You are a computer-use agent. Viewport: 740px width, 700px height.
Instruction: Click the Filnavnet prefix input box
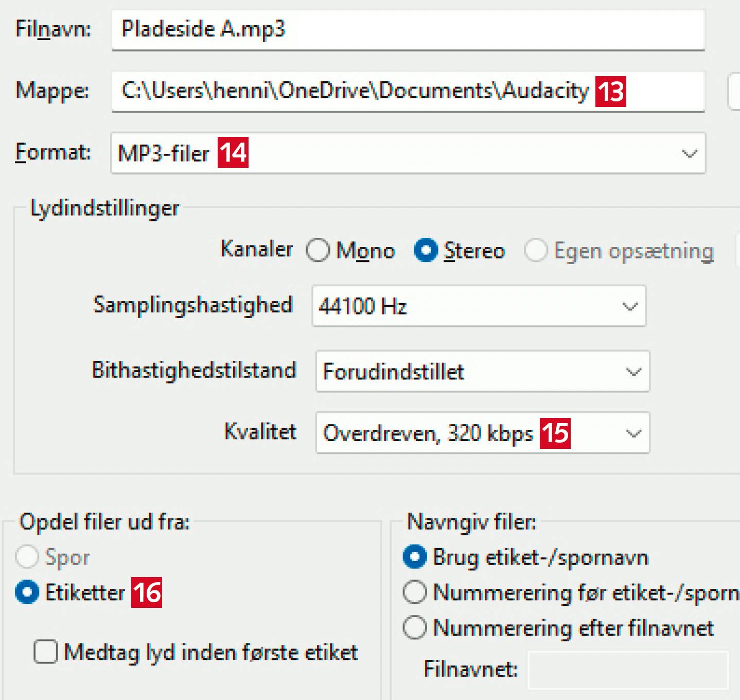(628, 670)
